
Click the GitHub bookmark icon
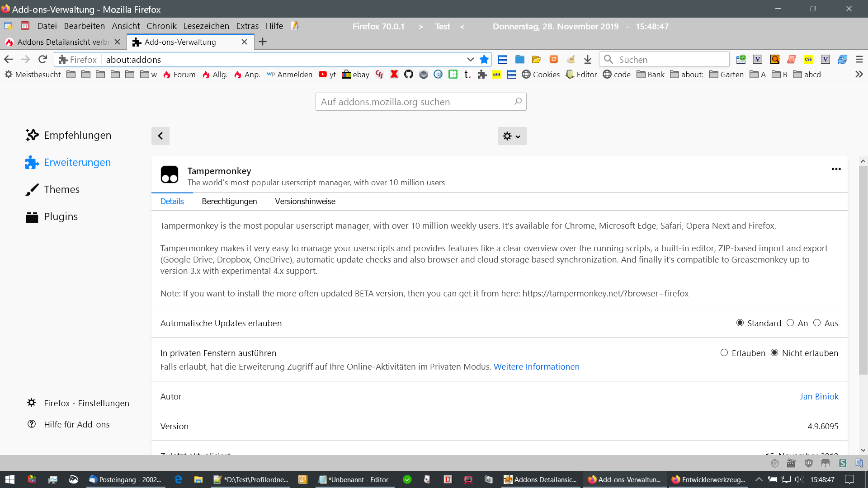(x=409, y=75)
